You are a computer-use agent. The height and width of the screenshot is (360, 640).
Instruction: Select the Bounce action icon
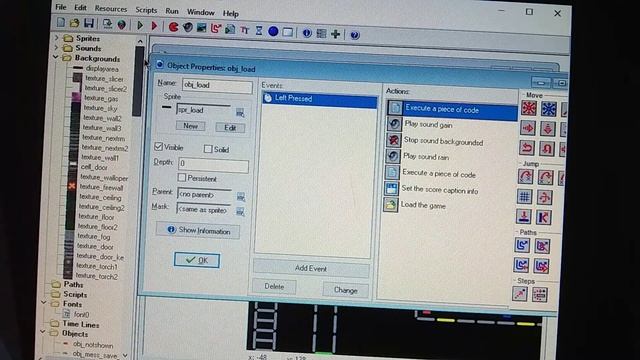coord(543,217)
